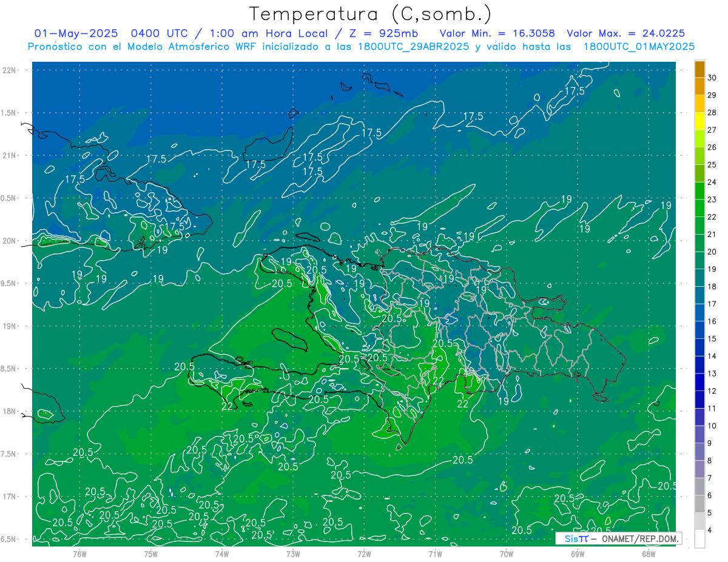Click the color scale label "10"

coord(712,426)
